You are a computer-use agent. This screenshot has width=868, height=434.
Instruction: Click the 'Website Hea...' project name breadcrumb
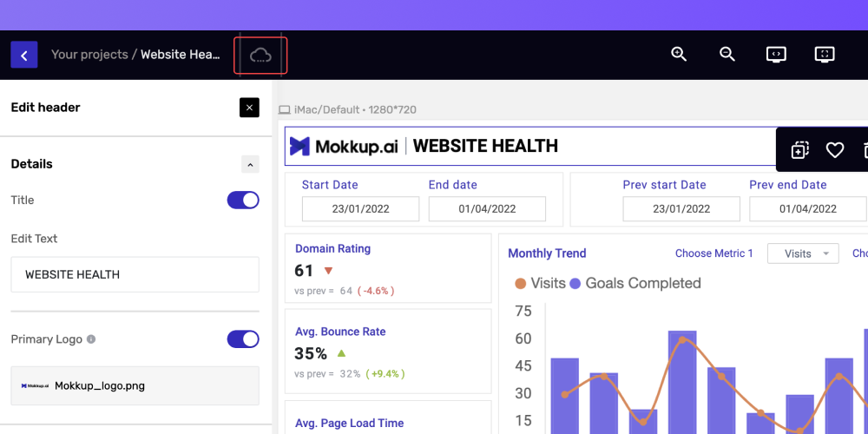click(x=181, y=54)
